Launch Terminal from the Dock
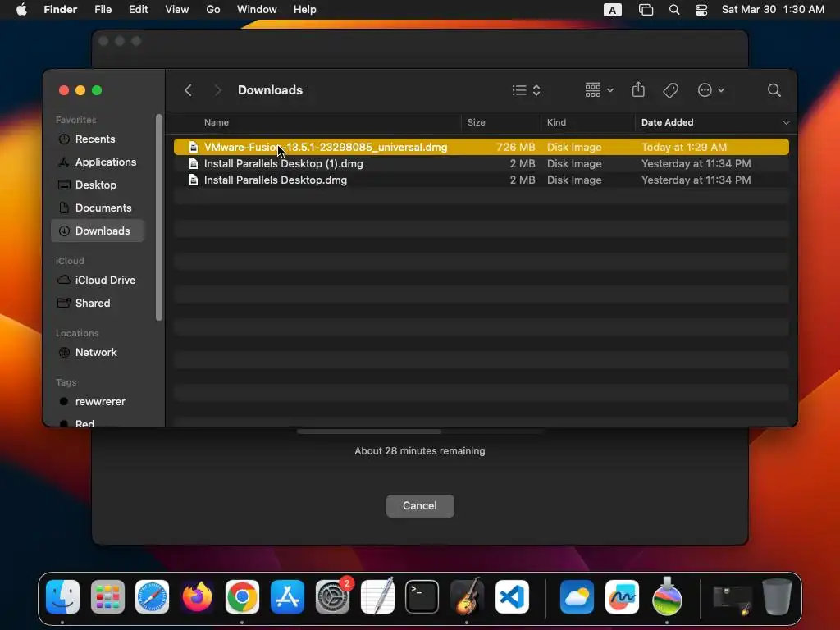Screen dimensions: 840x630 (x=422, y=596)
